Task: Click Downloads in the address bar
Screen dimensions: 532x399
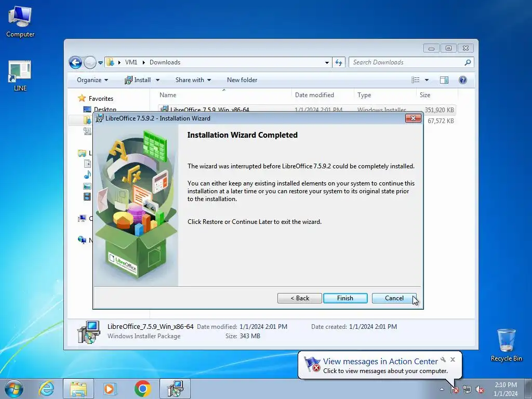Action: click(165, 62)
